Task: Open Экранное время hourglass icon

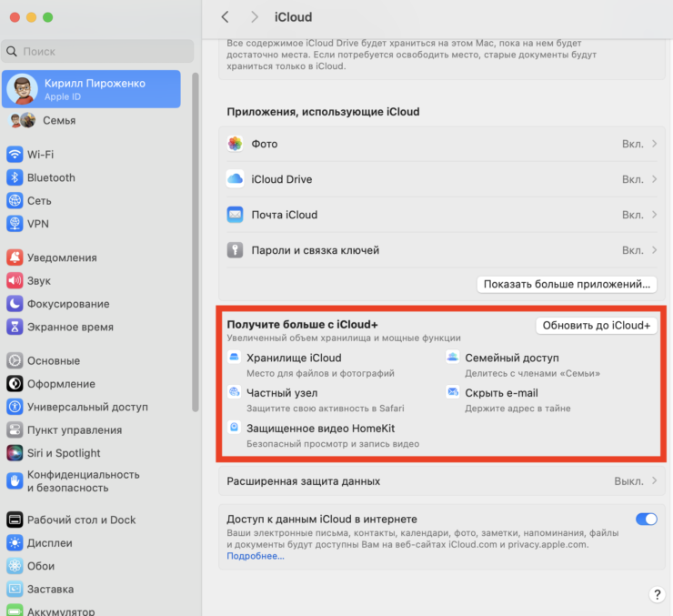Action: (x=15, y=327)
